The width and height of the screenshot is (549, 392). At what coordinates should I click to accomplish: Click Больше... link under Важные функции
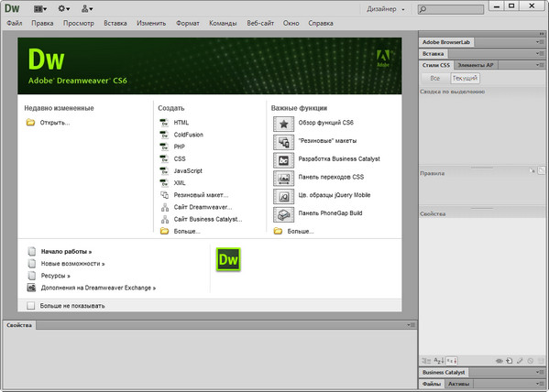point(301,232)
